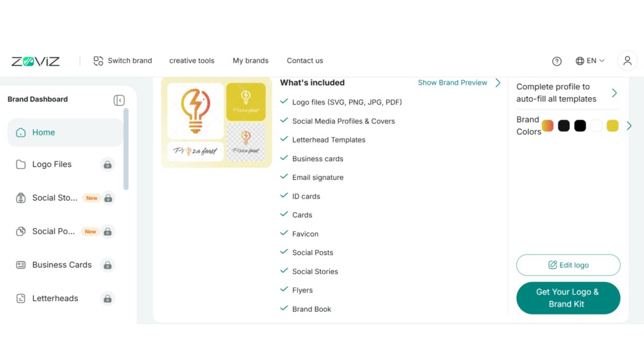The height and width of the screenshot is (362, 644).
Task: Click the Logo files (SVG, PNG, JPG, PDF) text
Action: (347, 102)
